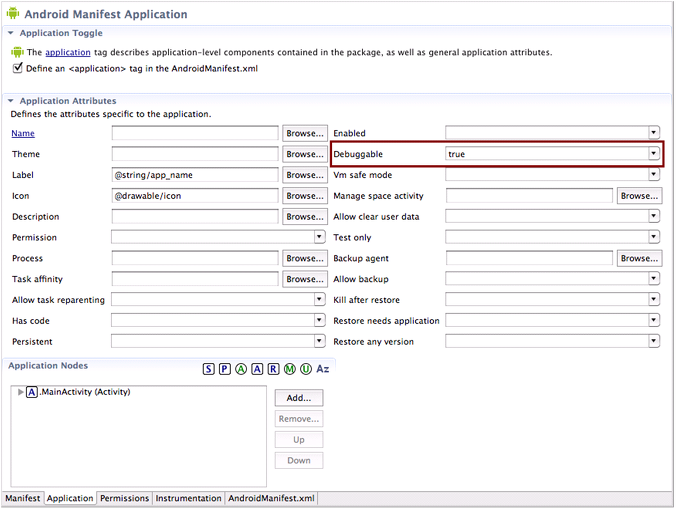This screenshot has height=510, width=676.
Task: Click the R (Receiver) filter icon
Action: pos(273,369)
